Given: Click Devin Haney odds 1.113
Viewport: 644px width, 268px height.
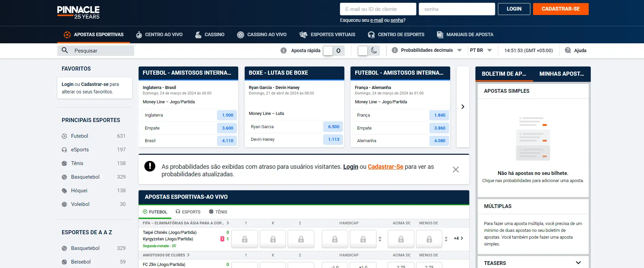Looking at the screenshot, I should point(333,139).
